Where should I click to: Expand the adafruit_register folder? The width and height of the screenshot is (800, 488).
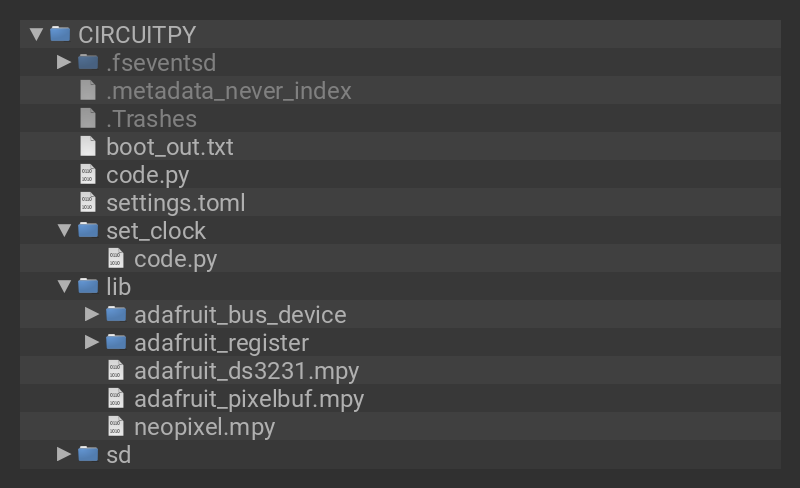(x=93, y=342)
